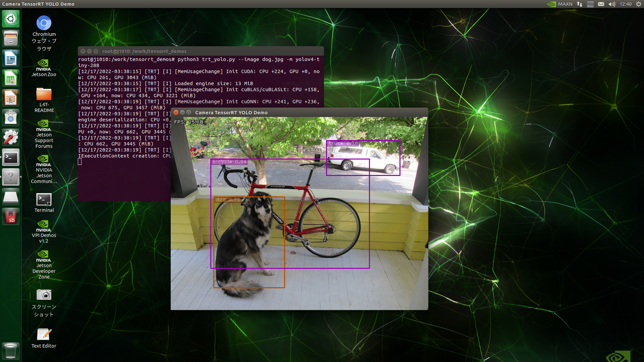Open the Trash in the launcher
This screenshot has width=644, height=362.
pyautogui.click(x=11, y=351)
